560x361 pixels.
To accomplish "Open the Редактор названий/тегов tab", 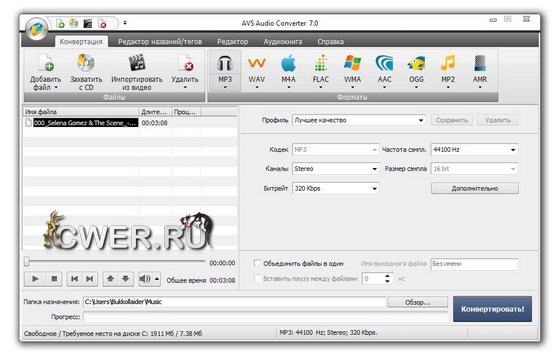I will point(160,41).
